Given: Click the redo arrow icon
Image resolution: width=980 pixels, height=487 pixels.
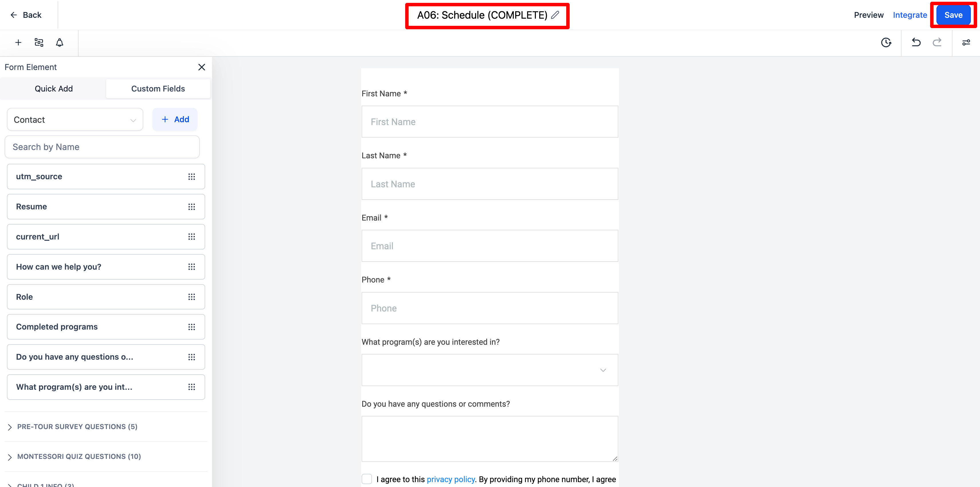Looking at the screenshot, I should (x=937, y=42).
